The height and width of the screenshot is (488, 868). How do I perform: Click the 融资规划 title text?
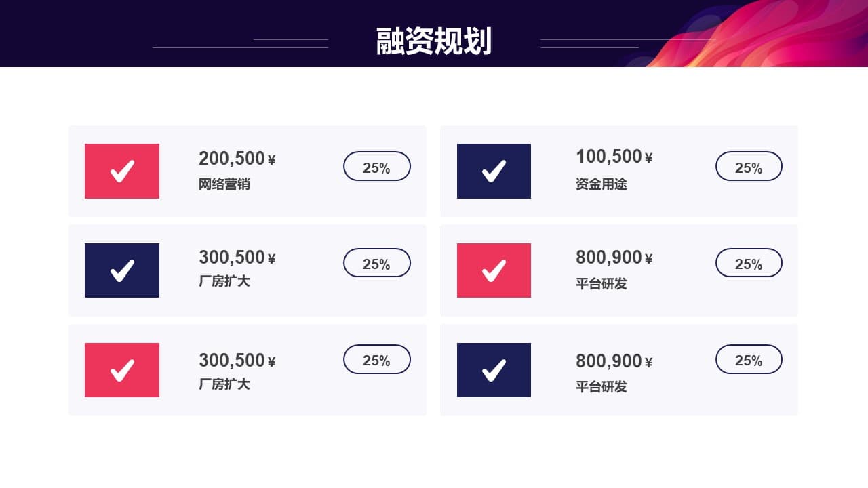pyautogui.click(x=434, y=41)
